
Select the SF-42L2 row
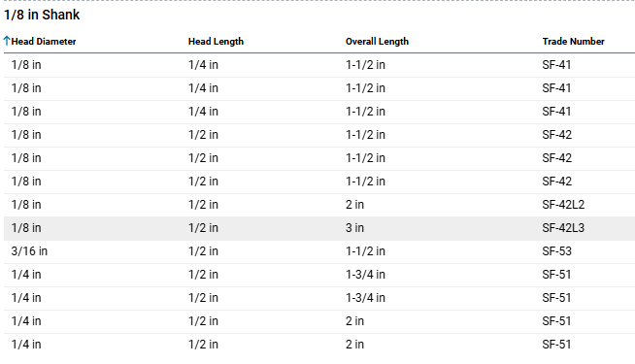[x=319, y=205]
